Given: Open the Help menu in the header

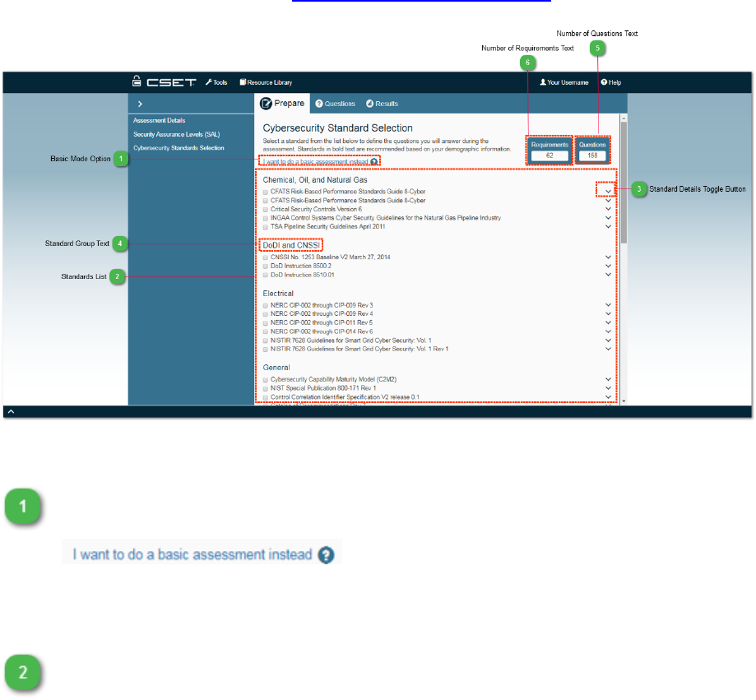Looking at the screenshot, I should tap(611, 82).
